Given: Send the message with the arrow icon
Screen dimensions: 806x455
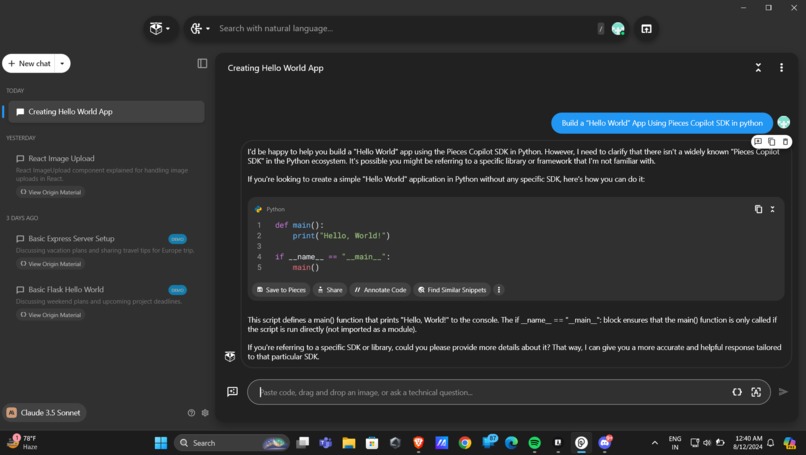Looking at the screenshot, I should 783,392.
